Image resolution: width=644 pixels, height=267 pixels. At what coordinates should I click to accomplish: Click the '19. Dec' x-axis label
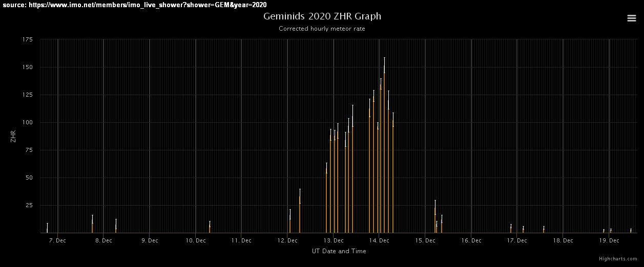(x=609, y=240)
